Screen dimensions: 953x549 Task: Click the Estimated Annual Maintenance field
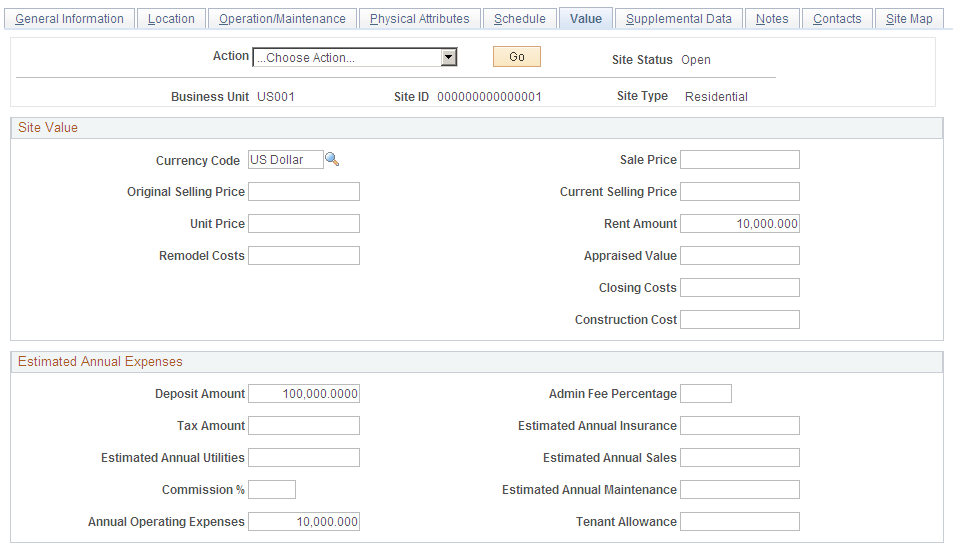click(x=740, y=489)
